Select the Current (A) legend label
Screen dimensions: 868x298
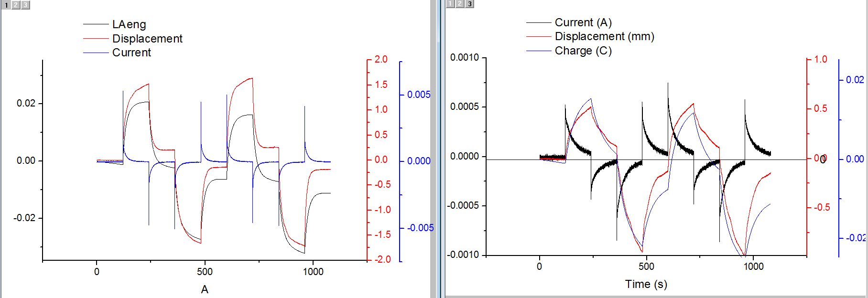tap(583, 22)
